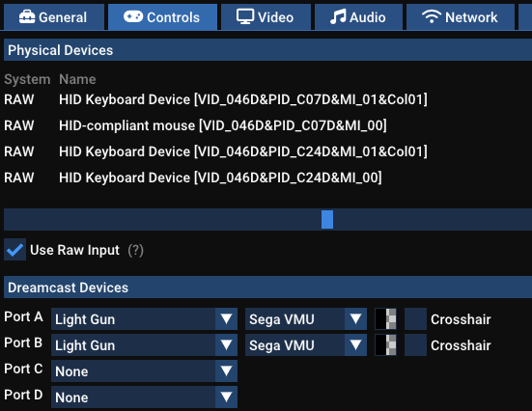
Task: Click the Port A VMU color swatch
Action: click(x=386, y=319)
